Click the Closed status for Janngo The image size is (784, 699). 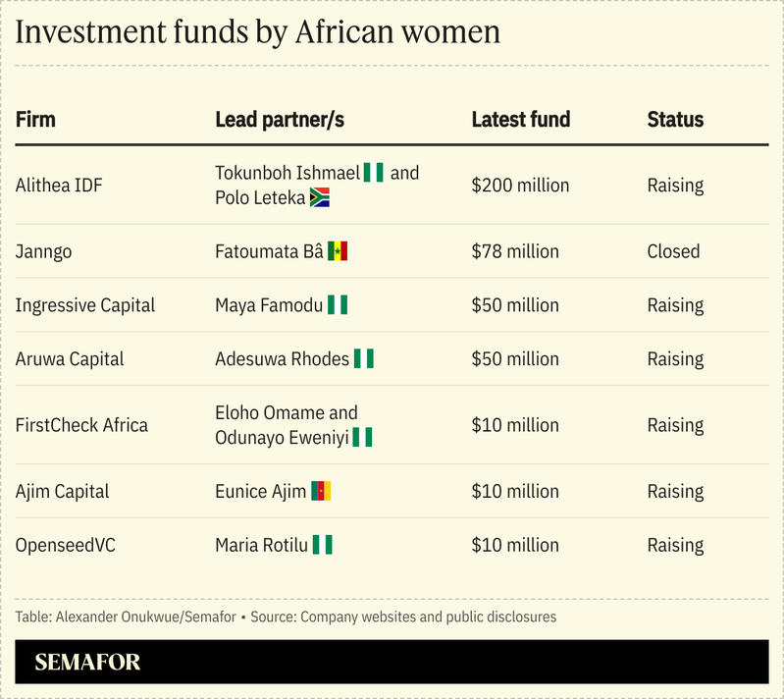[673, 251]
